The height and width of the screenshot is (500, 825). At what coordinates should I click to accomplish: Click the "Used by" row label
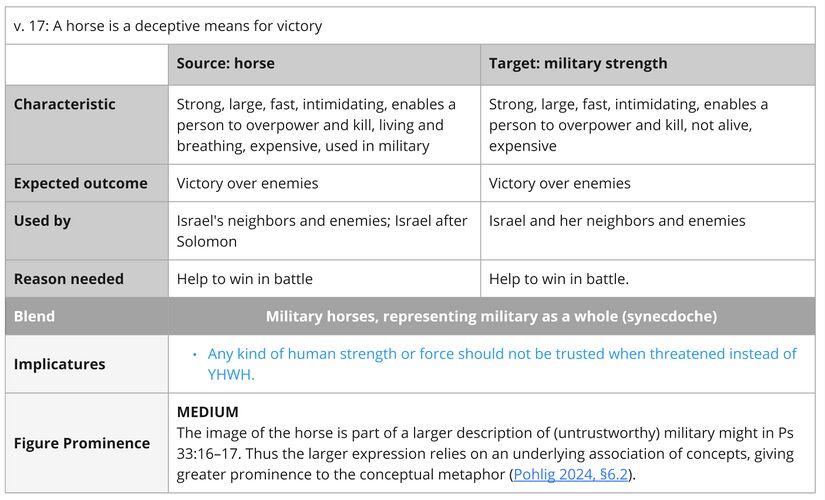point(42,220)
